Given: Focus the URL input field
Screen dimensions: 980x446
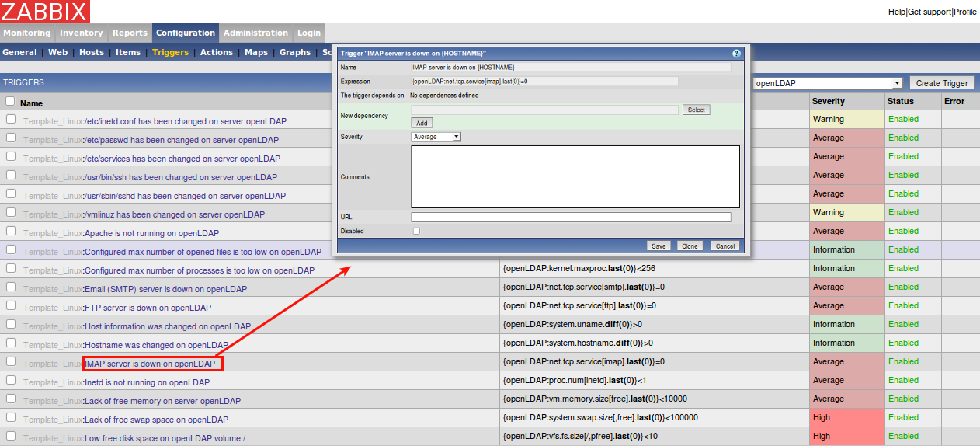Looking at the screenshot, I should 571,218.
